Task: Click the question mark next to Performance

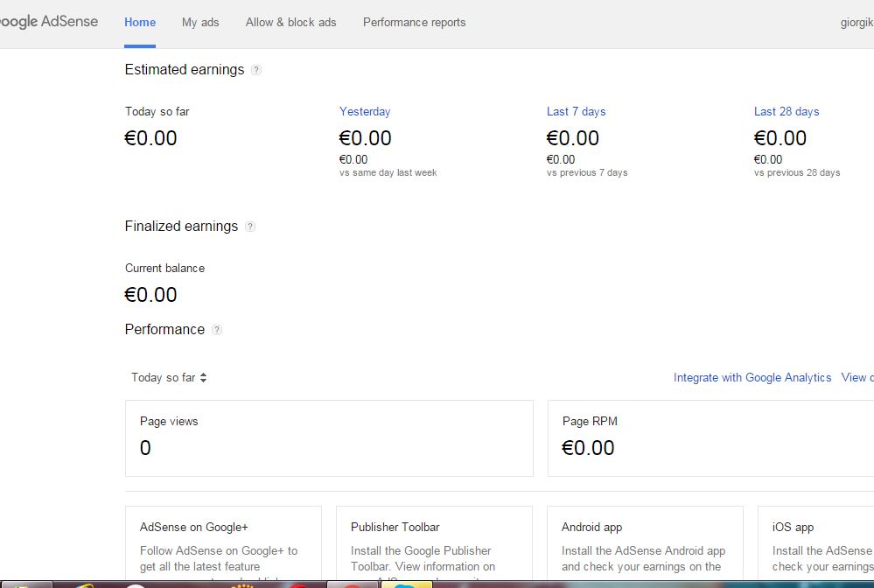Action: pos(217,330)
